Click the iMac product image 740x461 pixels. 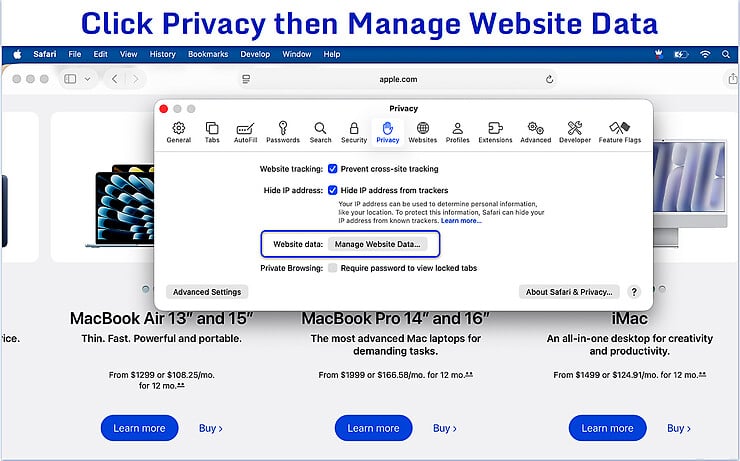(690, 193)
